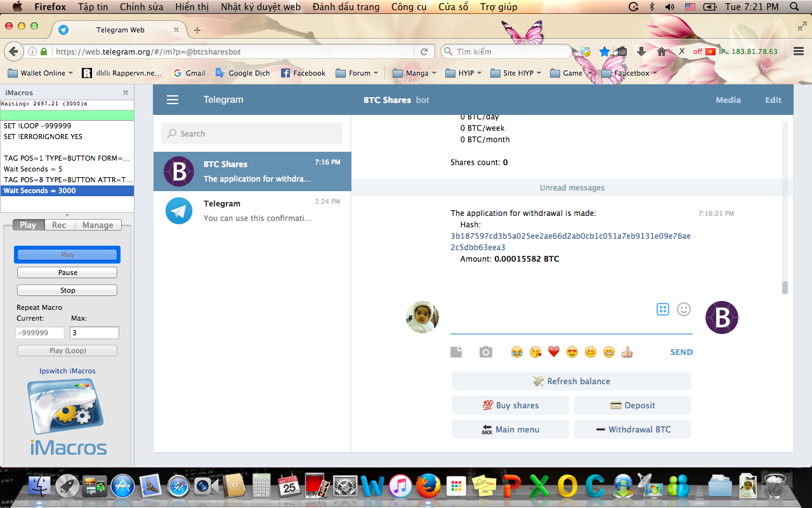Reload the current page
The height and width of the screenshot is (508, 812).
click(424, 51)
